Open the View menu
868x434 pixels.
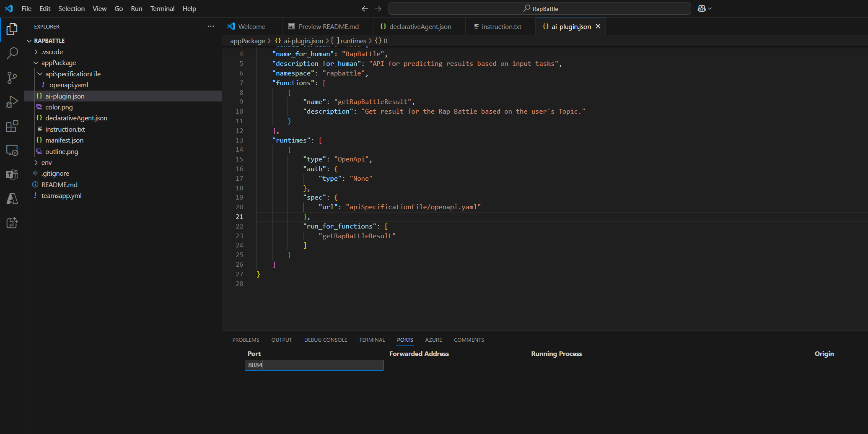pos(99,8)
